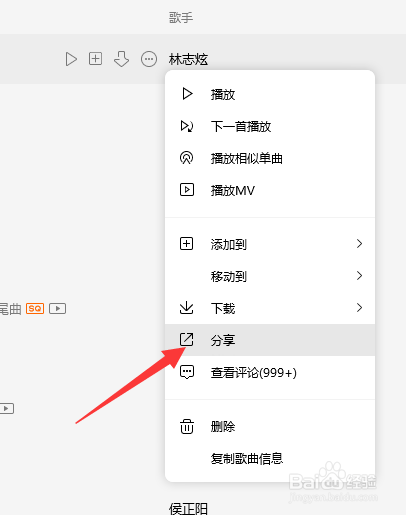The height and width of the screenshot is (515, 406).
Task: Choose 复制歌曲信息 menu entry
Action: pos(270,458)
